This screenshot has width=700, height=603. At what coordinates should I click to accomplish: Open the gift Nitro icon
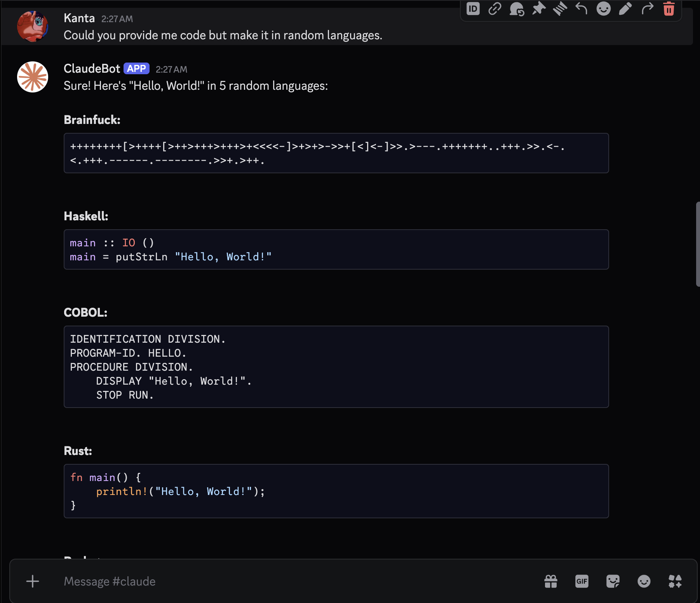coord(551,581)
